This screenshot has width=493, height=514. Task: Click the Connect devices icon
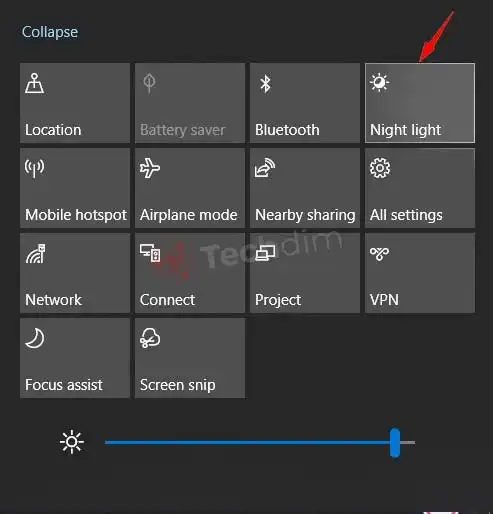click(x=150, y=253)
